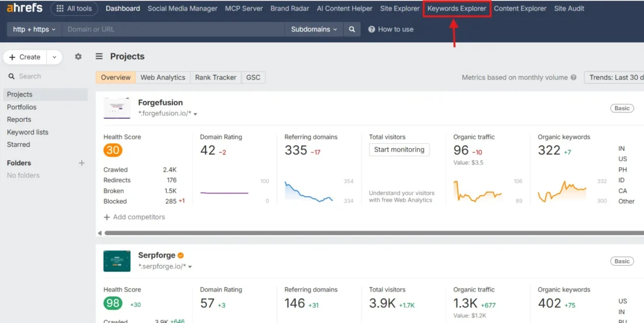The height and width of the screenshot is (323, 644).
Task: Switch to the GSC tab
Action: pos(253,77)
